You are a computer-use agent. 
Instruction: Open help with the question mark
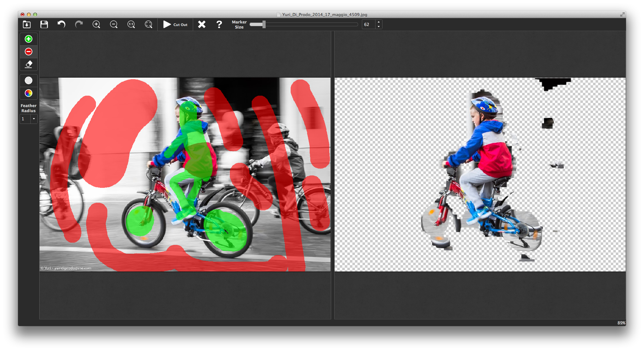(219, 24)
